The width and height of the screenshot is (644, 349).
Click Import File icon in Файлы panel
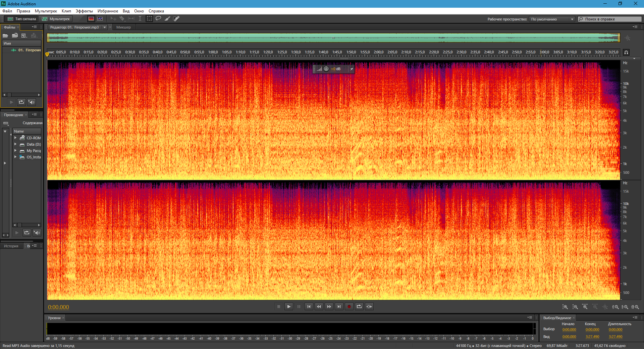pyautogui.click(x=15, y=36)
